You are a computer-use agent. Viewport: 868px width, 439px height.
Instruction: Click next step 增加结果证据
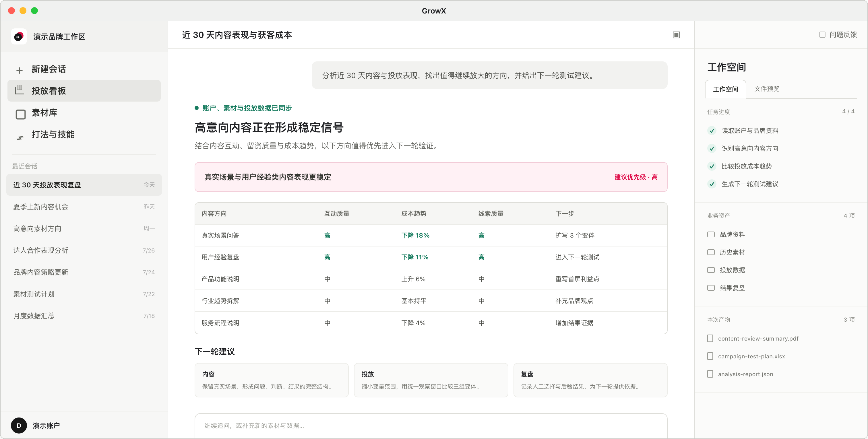574,323
